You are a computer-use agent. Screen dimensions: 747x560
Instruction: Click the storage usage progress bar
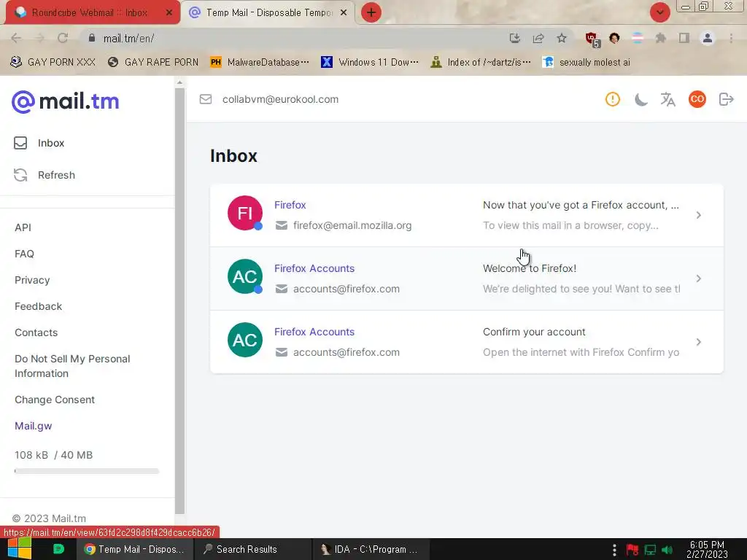[x=87, y=471]
